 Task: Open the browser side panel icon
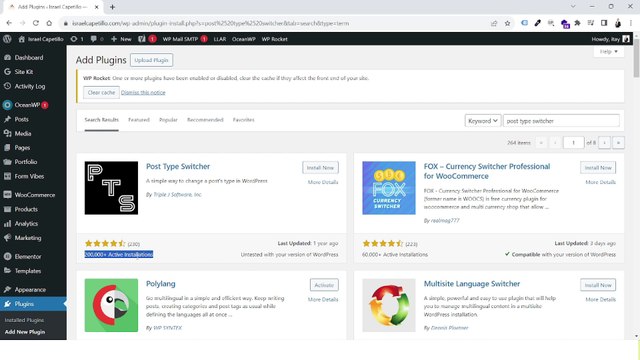click(x=604, y=23)
